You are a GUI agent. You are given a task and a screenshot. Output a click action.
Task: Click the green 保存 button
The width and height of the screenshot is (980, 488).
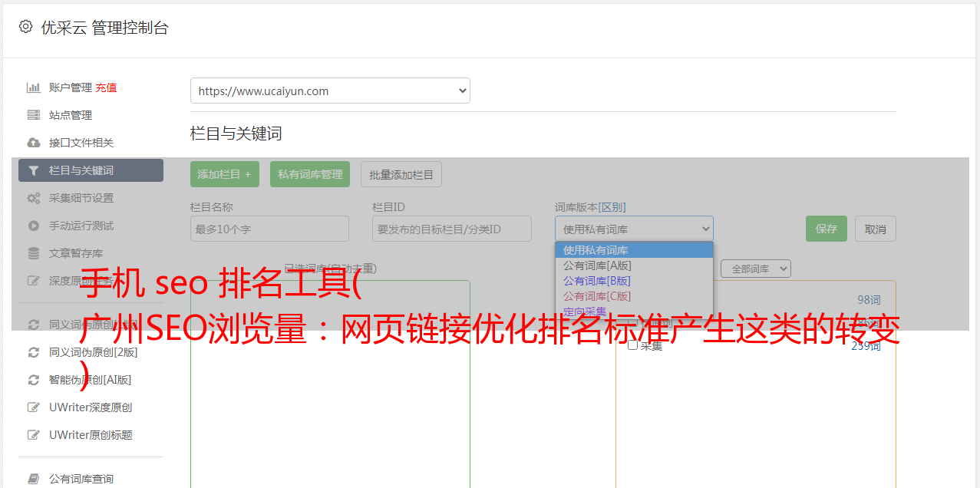(x=827, y=229)
